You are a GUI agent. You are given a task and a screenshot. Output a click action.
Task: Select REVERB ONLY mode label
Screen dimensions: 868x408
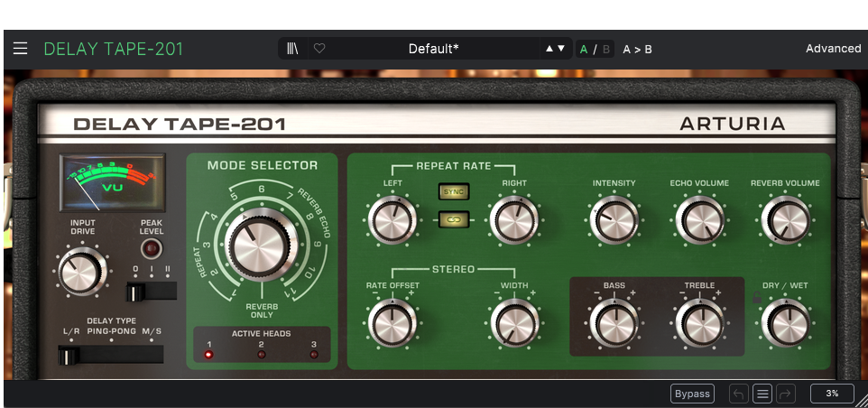(x=262, y=310)
